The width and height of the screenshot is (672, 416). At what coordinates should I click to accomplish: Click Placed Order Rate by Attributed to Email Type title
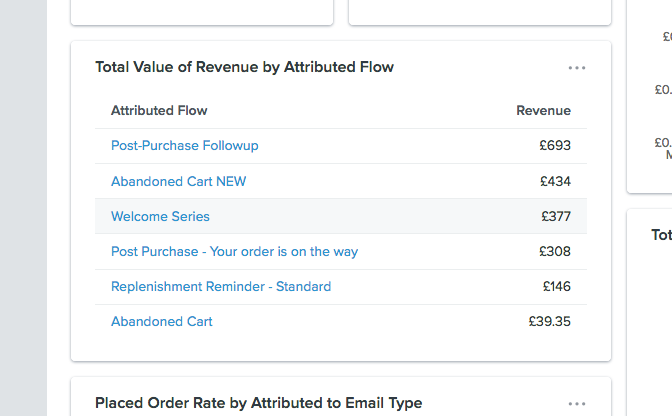pos(258,403)
